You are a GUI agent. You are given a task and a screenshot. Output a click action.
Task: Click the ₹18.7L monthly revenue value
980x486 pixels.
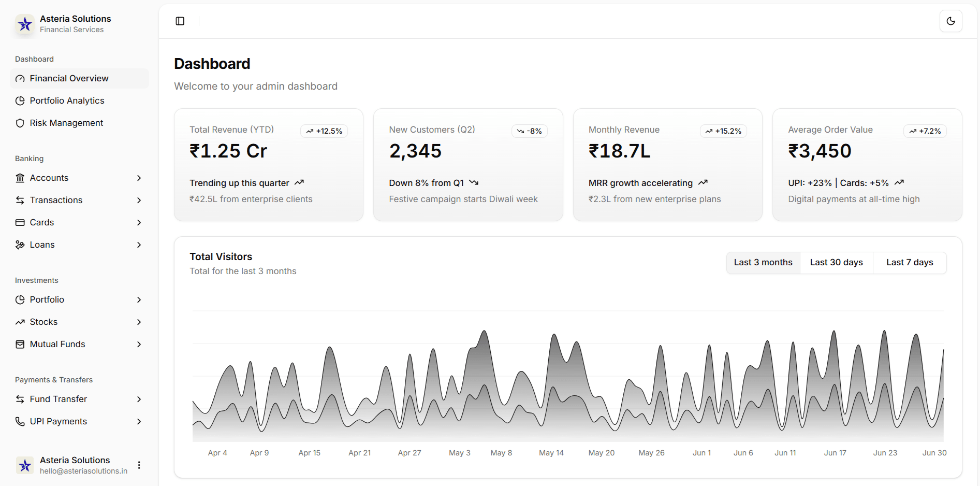(619, 151)
